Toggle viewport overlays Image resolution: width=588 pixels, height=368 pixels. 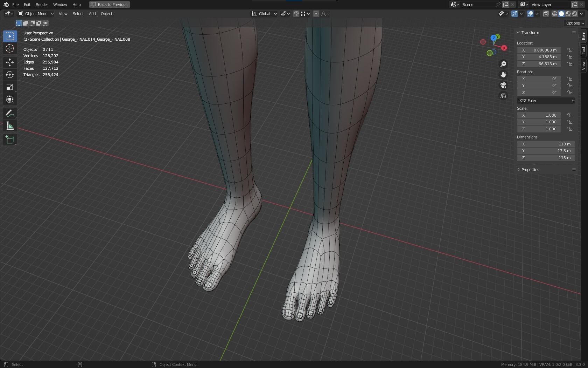pos(530,14)
